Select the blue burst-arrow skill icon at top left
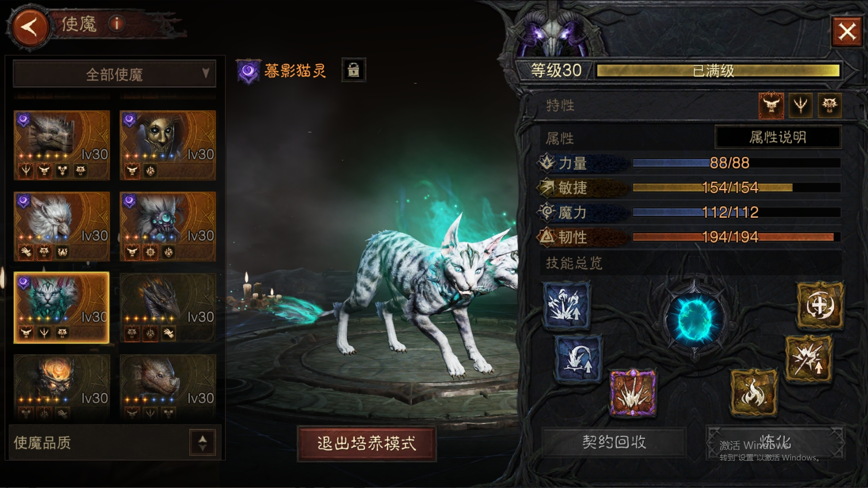 coord(567,305)
